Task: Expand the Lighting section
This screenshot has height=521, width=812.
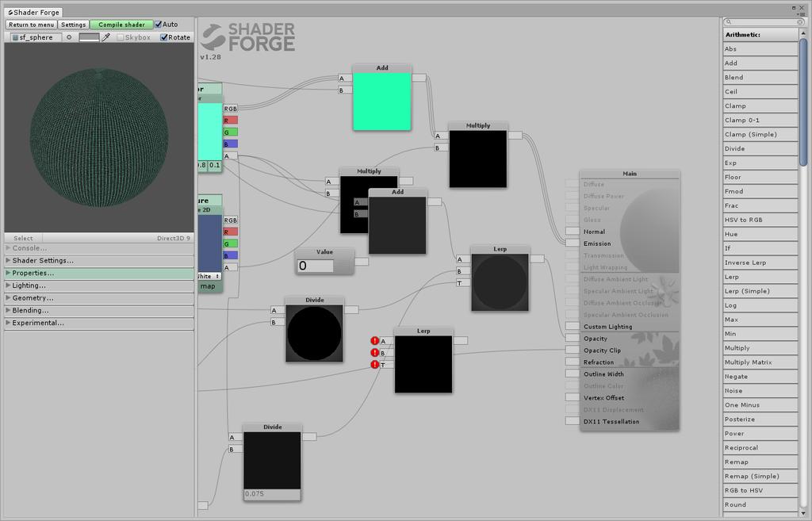Action: (99, 285)
